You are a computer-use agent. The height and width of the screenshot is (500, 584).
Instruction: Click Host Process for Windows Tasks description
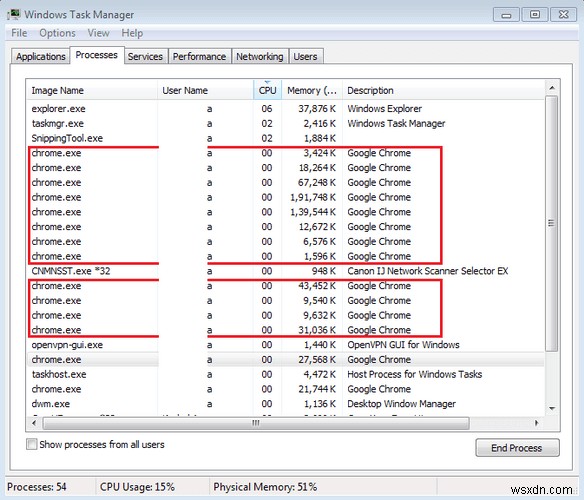[415, 374]
